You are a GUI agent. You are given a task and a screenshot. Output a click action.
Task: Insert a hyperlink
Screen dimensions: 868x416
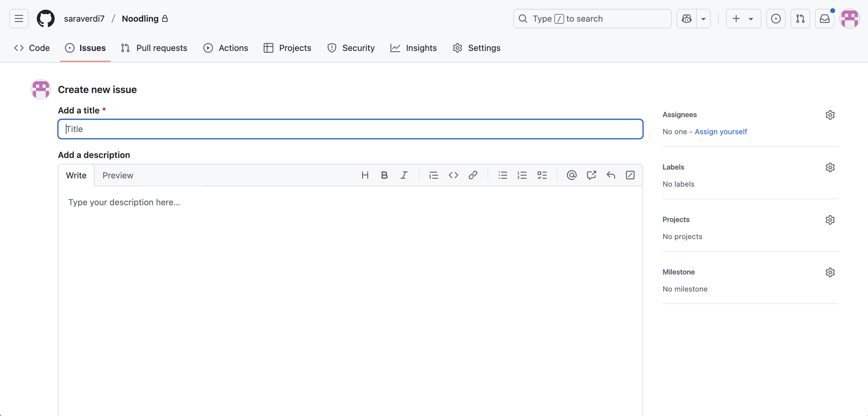point(473,175)
